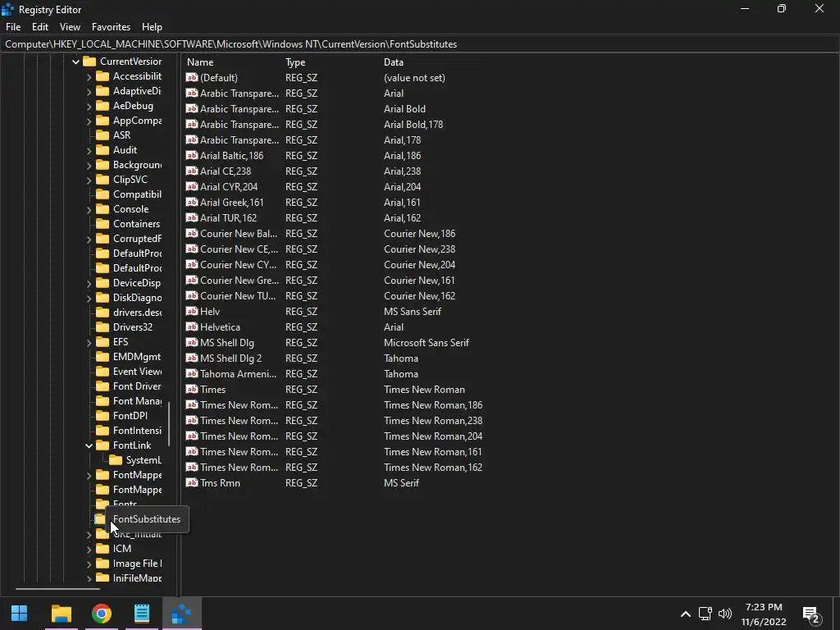This screenshot has width=840, height=630.
Task: Select the Drivers32 folder icon
Action: coord(103,326)
